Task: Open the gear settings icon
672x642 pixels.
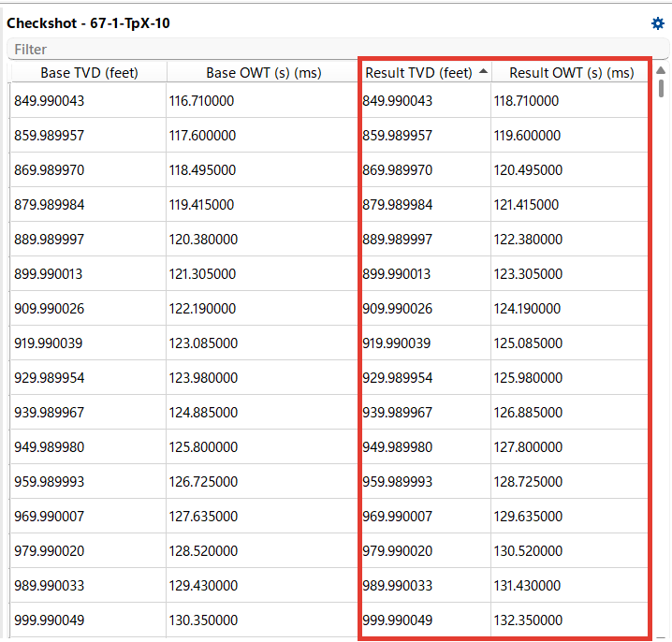Action: [x=657, y=23]
